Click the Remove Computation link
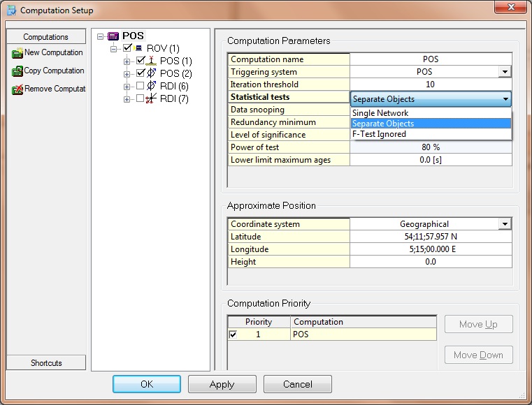 pyautogui.click(x=55, y=89)
